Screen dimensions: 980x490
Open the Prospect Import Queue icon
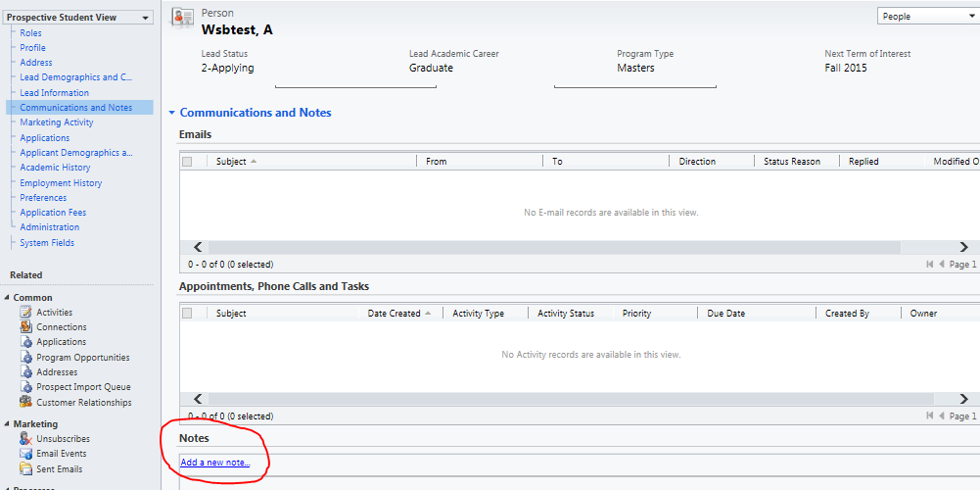pos(26,387)
